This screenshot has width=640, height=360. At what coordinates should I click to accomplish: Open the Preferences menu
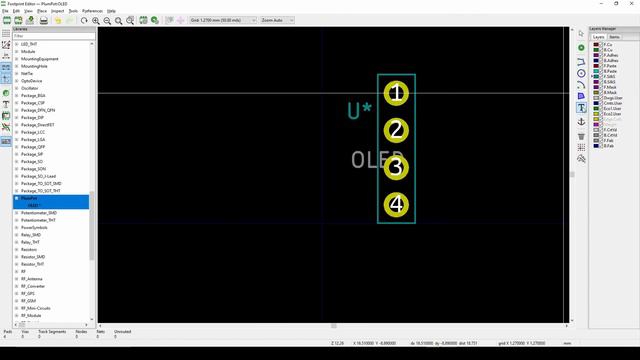[x=92, y=11]
